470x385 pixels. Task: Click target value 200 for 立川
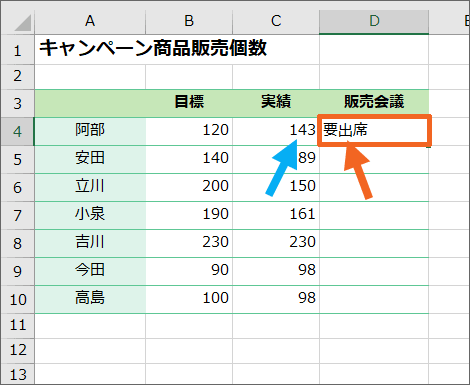click(189, 187)
